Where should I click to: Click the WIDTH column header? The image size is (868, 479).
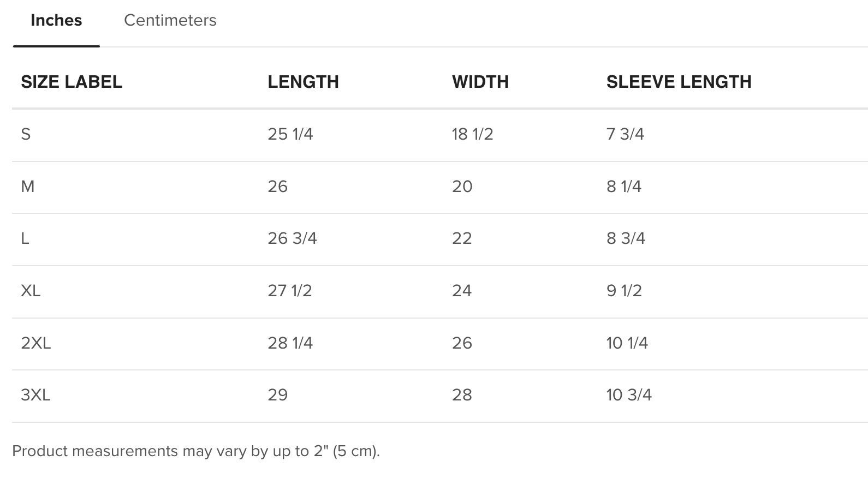(x=480, y=82)
